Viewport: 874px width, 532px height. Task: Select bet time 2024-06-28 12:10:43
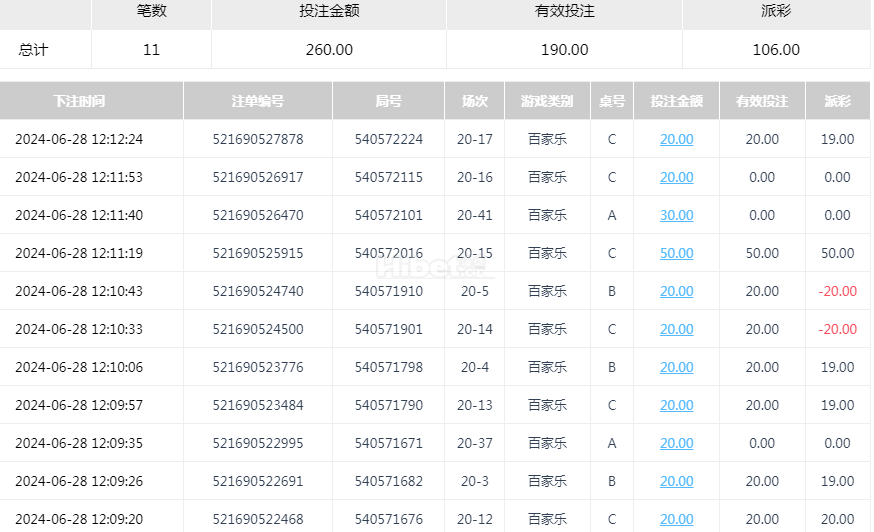pos(79,291)
